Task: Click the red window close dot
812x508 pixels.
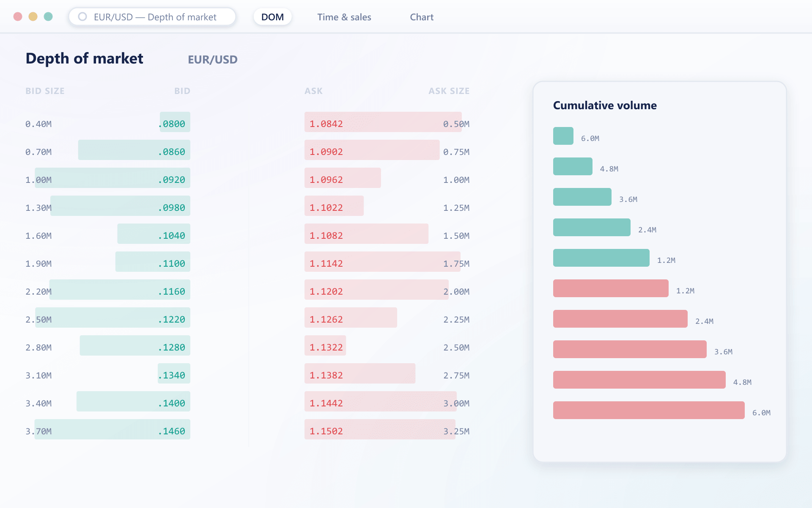Action: click(18, 17)
